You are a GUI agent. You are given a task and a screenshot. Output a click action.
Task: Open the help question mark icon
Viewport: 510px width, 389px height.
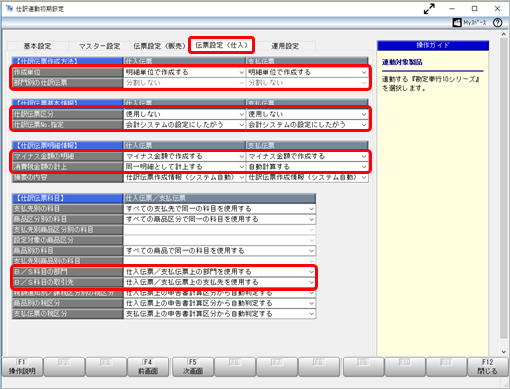pos(497,23)
